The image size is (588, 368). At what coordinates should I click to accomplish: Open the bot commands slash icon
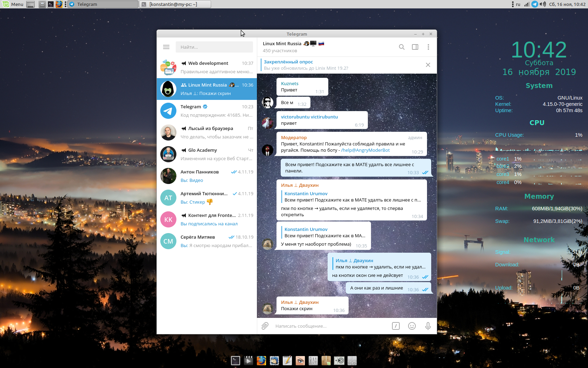coord(396,326)
